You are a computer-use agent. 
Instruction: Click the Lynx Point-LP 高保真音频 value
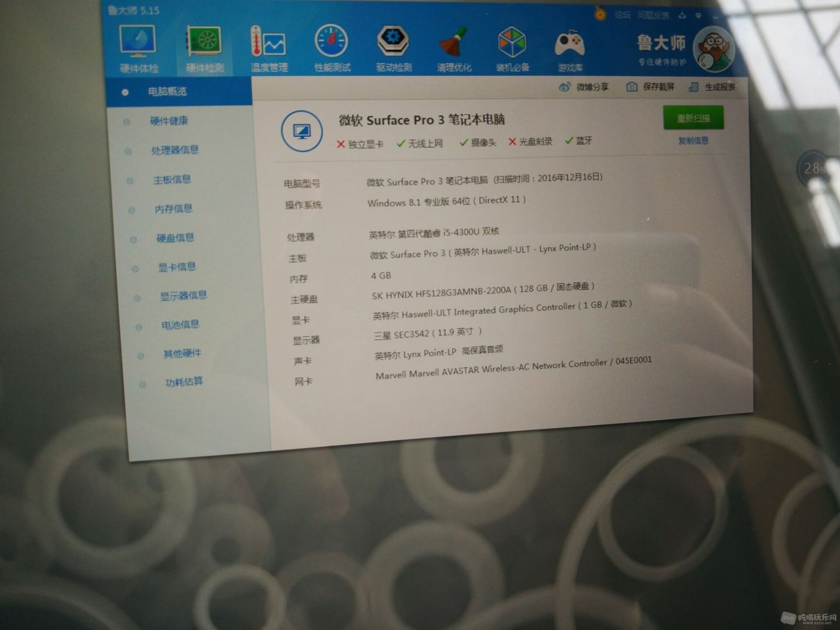tap(439, 353)
